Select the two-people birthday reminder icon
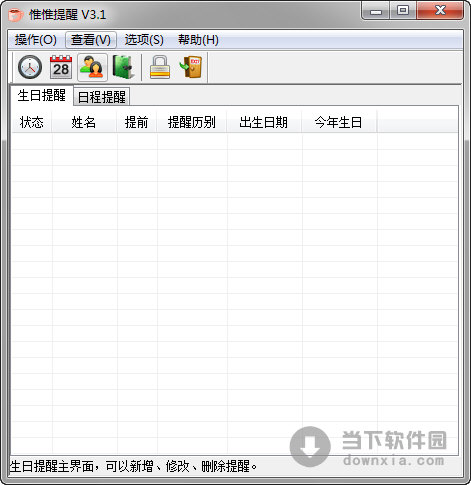Image resolution: width=471 pixels, height=485 pixels. pyautogui.click(x=92, y=67)
